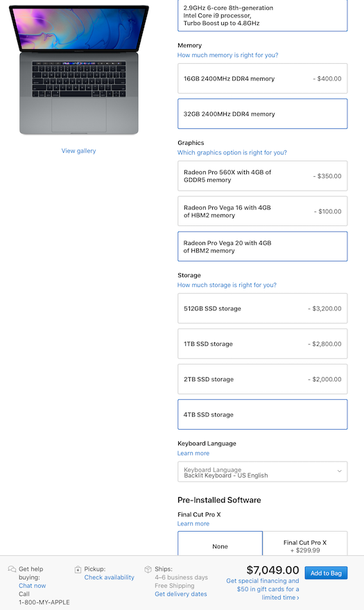Click the chat bubble help icon
364x610 pixels.
click(x=12, y=569)
